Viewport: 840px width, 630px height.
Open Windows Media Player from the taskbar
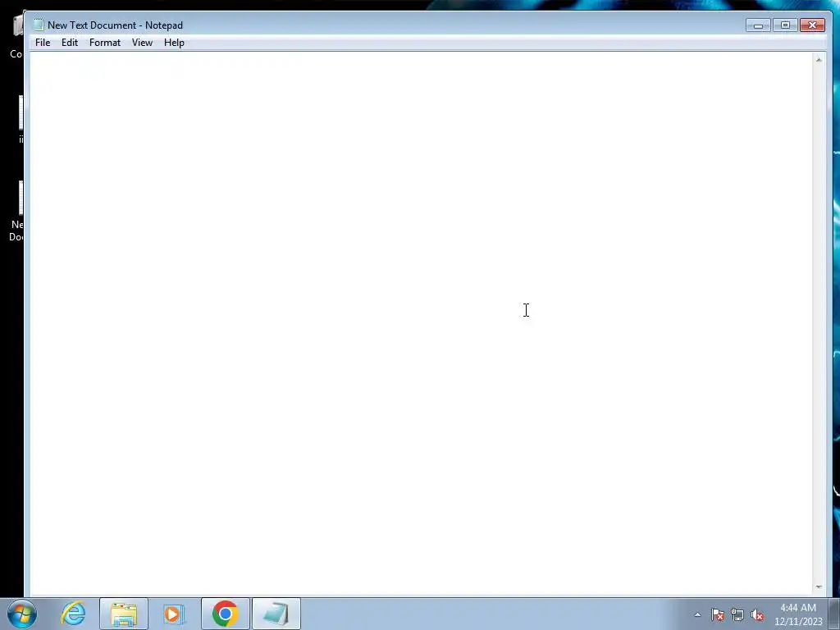point(174,614)
